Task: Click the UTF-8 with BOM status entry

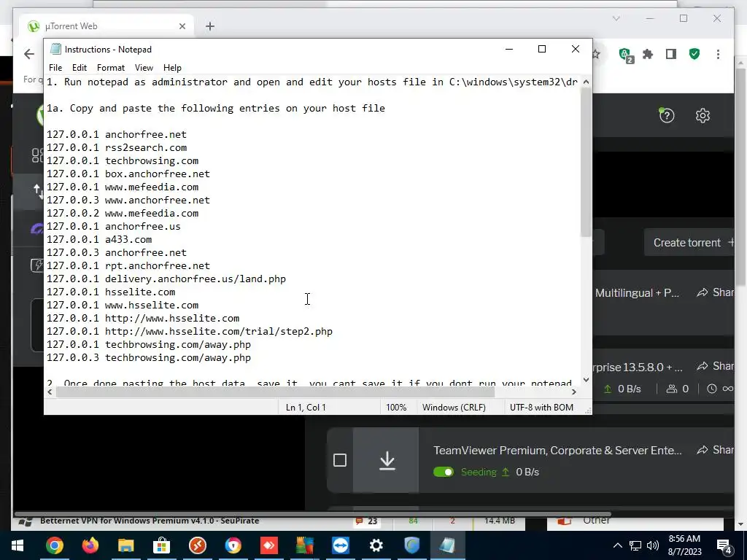Action: click(541, 408)
